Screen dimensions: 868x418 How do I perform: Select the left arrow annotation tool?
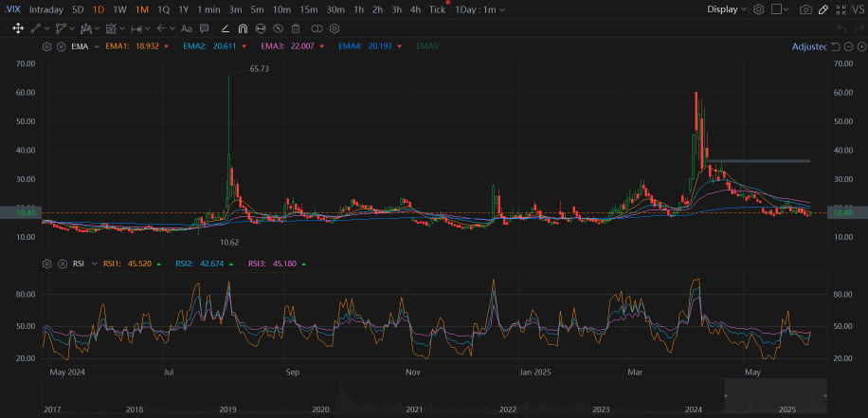tap(161, 28)
